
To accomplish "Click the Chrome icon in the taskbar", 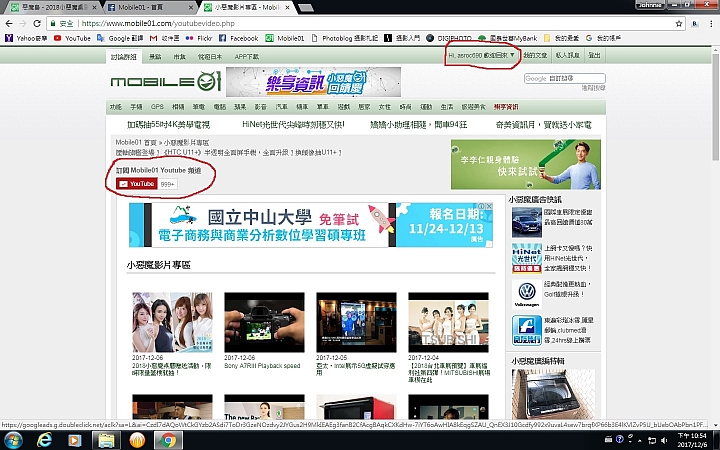I will click(x=168, y=440).
